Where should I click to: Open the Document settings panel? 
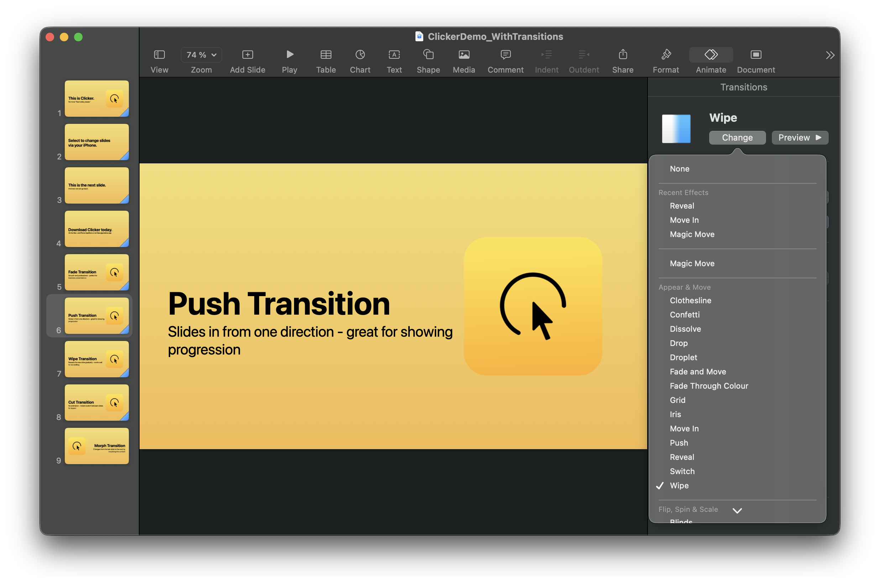pyautogui.click(x=755, y=60)
